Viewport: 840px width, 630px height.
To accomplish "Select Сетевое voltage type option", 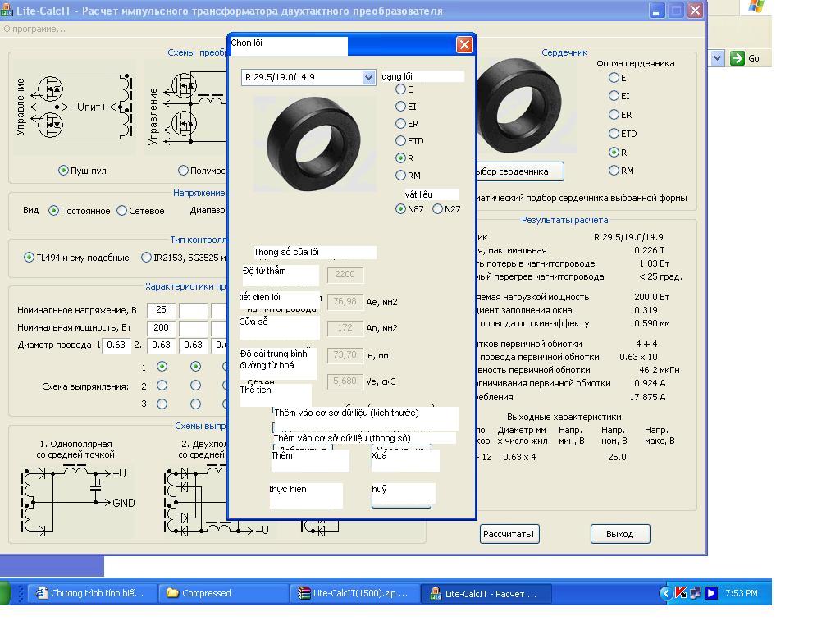I will click(122, 211).
